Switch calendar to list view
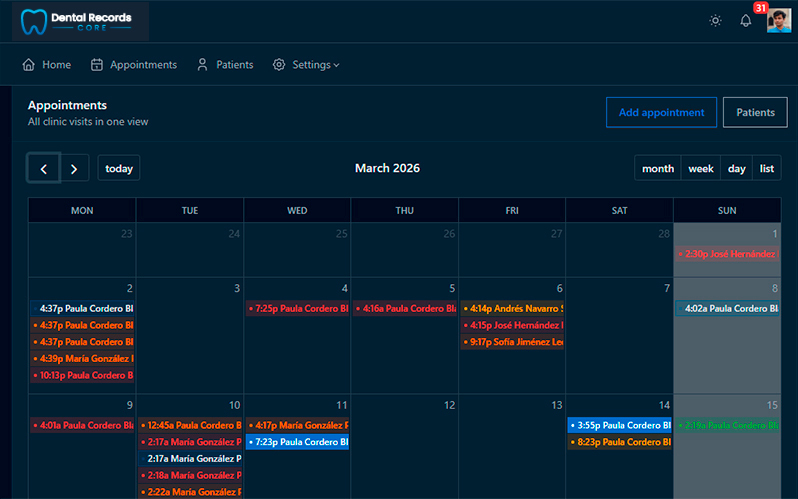This screenshot has width=798, height=499. tap(766, 168)
